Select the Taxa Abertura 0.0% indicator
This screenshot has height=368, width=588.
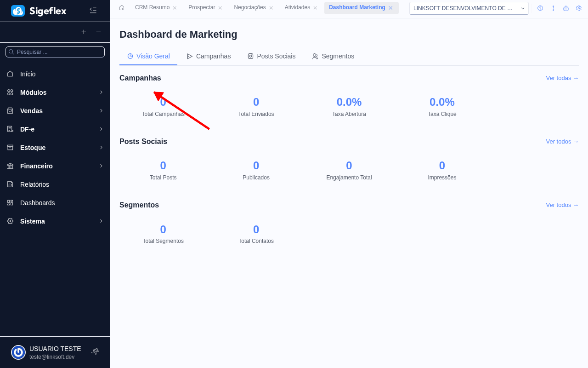349,106
